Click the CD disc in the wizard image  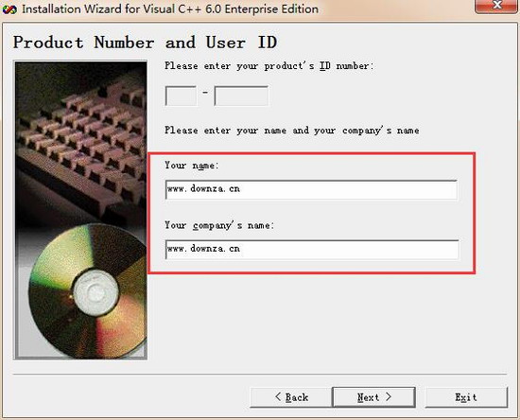pos(89,291)
